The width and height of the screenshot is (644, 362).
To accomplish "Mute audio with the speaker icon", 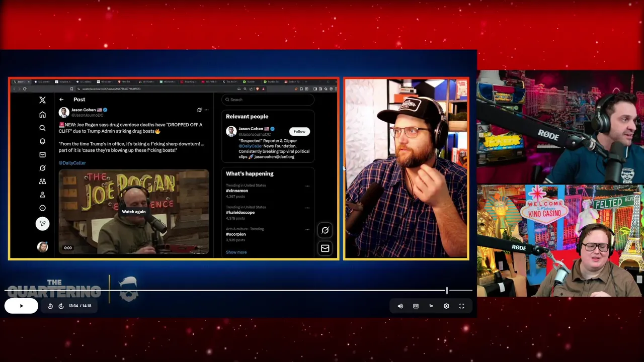I will pos(400,306).
